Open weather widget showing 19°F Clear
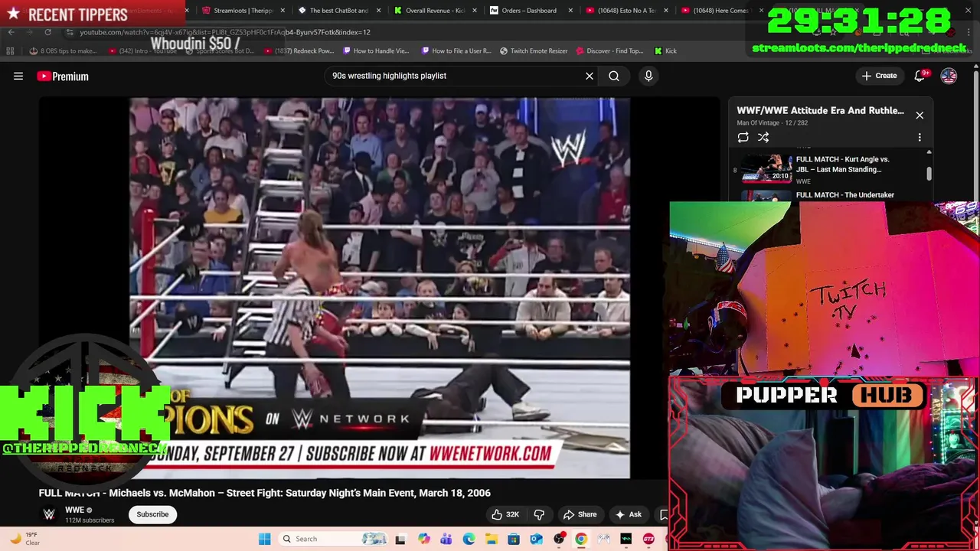Screen dimensions: 980x551 [24, 539]
